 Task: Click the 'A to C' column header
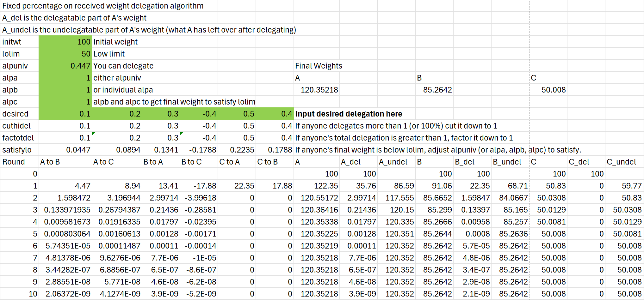click(117, 162)
